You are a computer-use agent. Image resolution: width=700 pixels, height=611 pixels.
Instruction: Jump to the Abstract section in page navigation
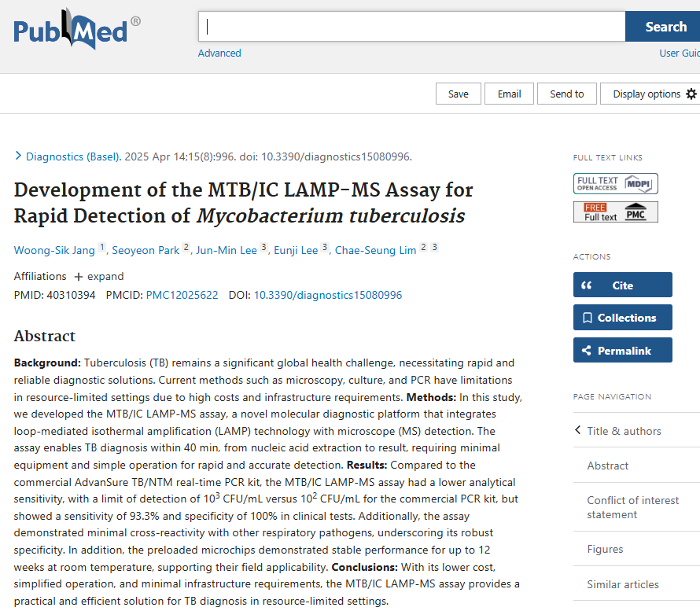click(x=607, y=466)
